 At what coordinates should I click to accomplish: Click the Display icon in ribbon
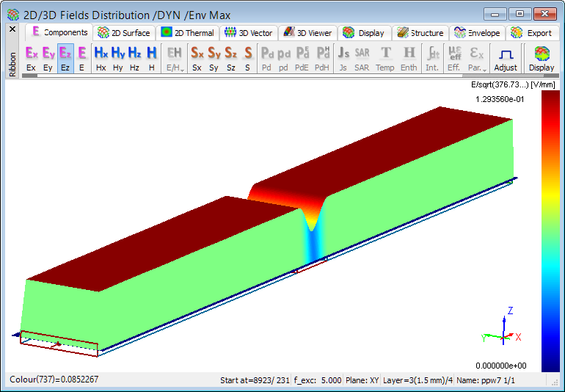pyautogui.click(x=542, y=59)
